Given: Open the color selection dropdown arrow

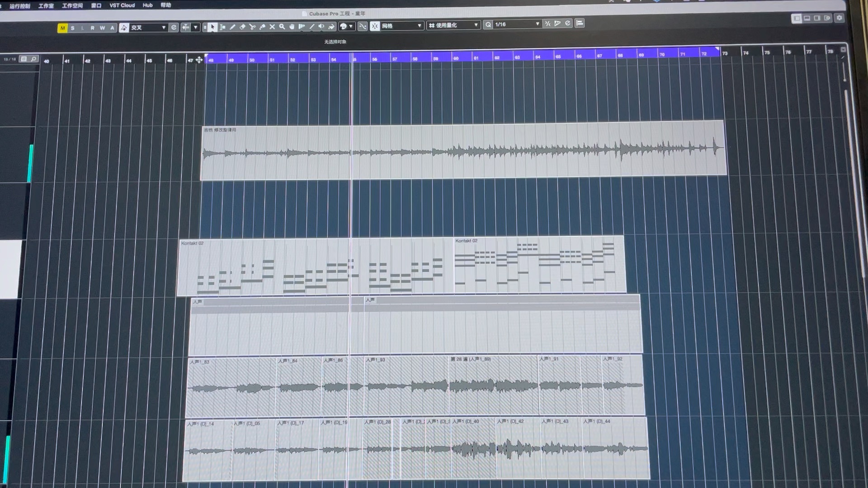Looking at the screenshot, I should coord(351,27).
